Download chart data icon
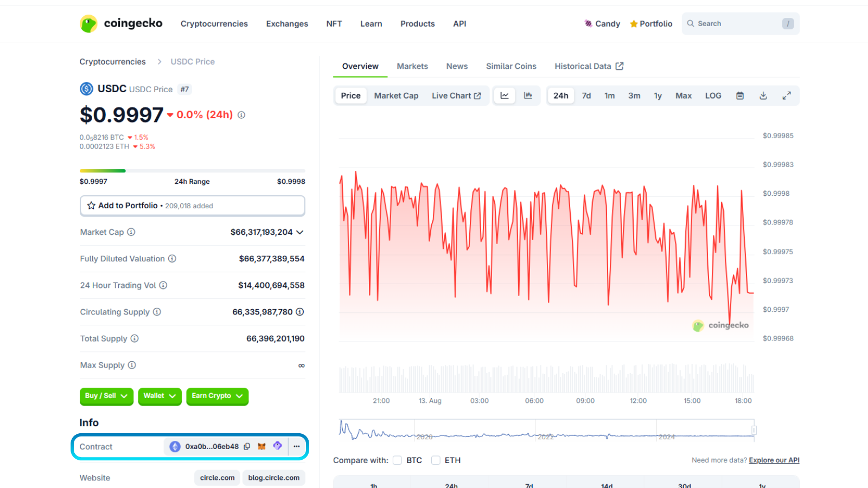The width and height of the screenshot is (868, 488). click(763, 95)
